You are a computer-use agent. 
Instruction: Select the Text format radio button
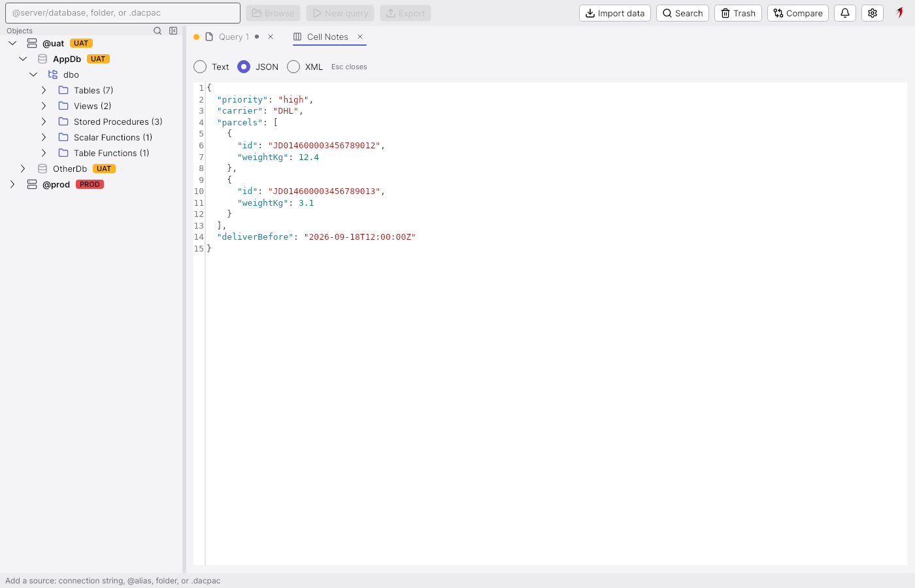point(200,67)
